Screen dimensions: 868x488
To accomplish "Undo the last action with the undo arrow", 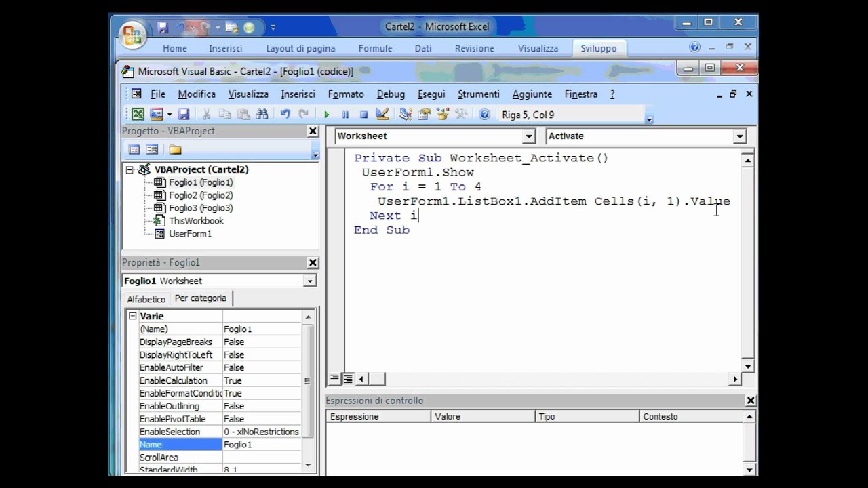I will pos(285,115).
